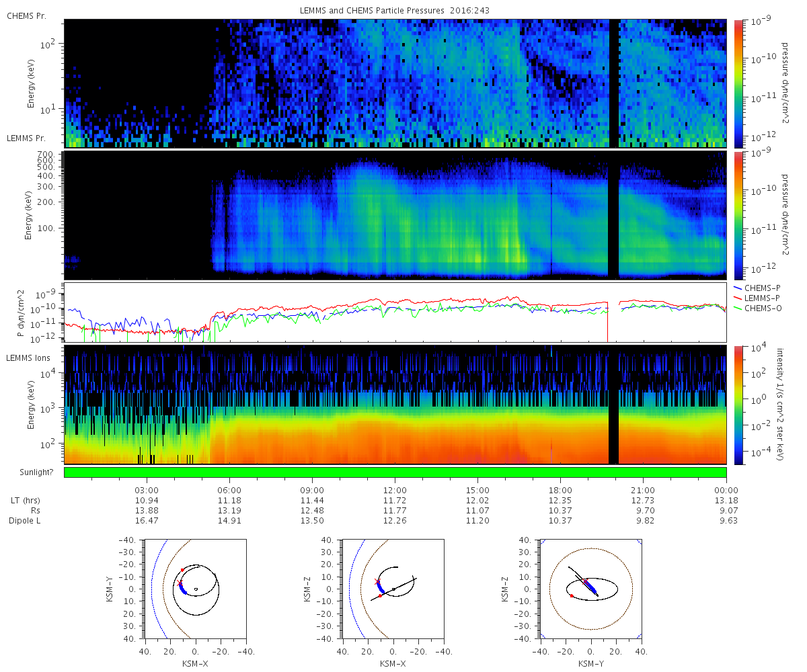Image resolution: width=807 pixels, height=672 pixels.
Task: Click the LT value '13.18'
Action: tap(726, 501)
